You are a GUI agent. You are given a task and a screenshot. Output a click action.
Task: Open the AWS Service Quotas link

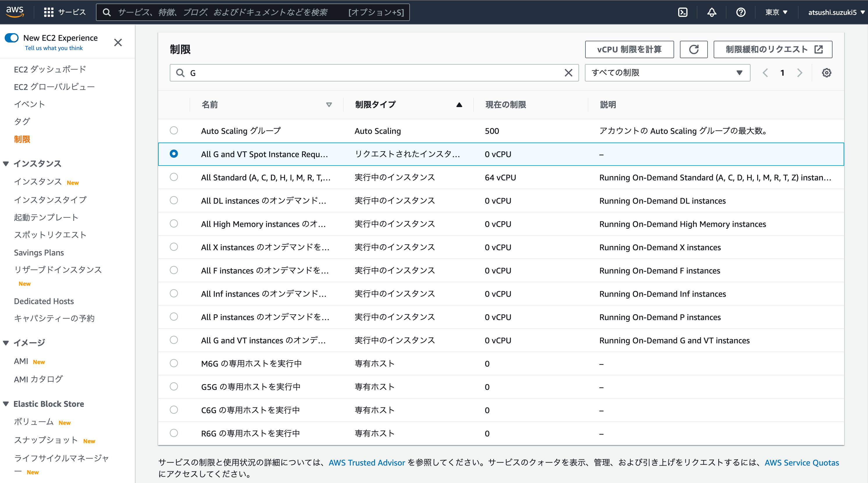801,462
